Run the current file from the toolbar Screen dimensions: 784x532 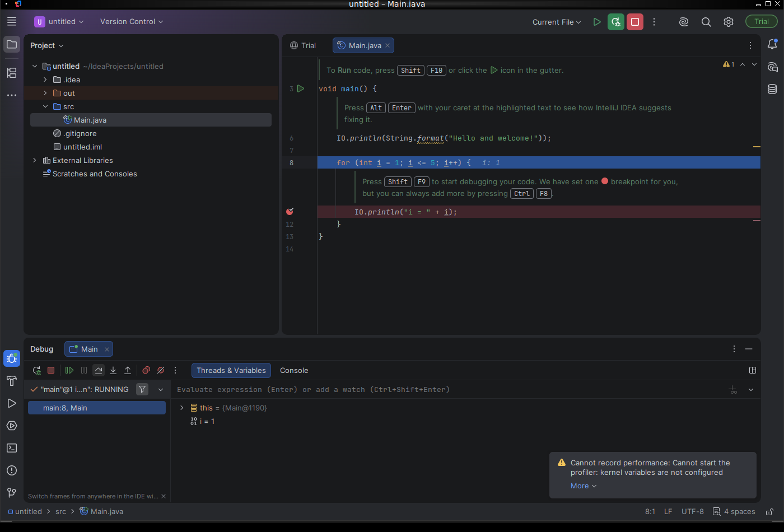597,22
